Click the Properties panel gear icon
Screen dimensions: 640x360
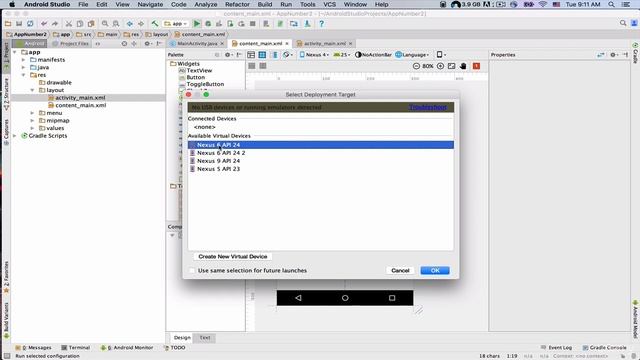click(x=614, y=55)
